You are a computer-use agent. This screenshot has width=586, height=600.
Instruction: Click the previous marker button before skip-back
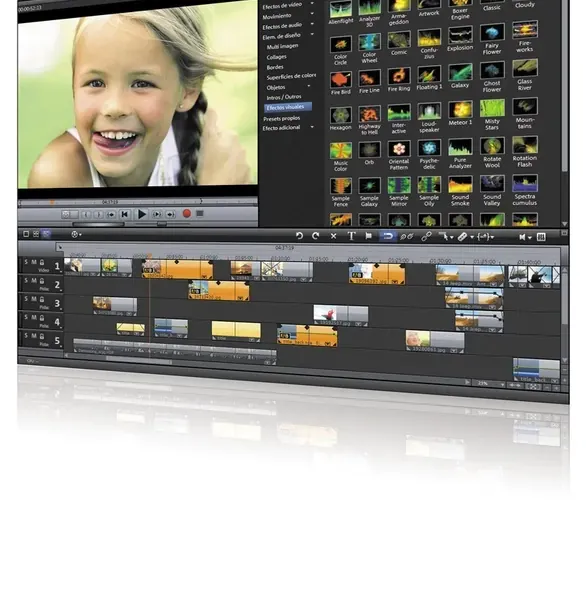[111, 215]
